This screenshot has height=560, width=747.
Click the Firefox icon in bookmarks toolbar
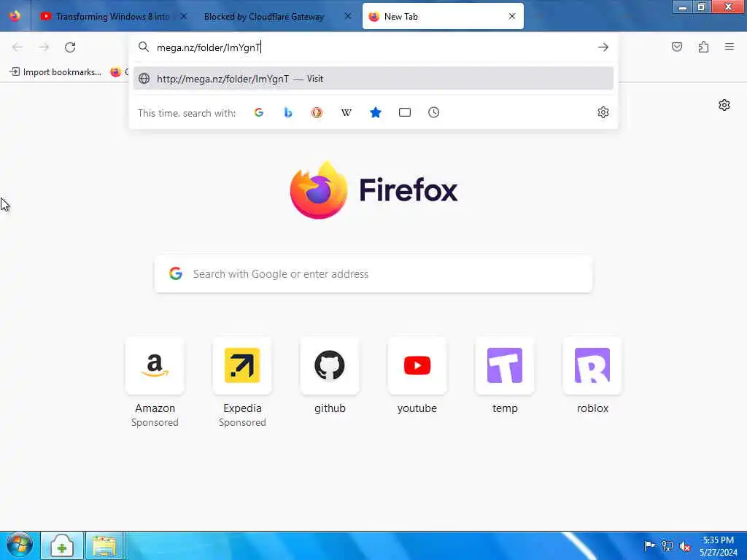(115, 72)
